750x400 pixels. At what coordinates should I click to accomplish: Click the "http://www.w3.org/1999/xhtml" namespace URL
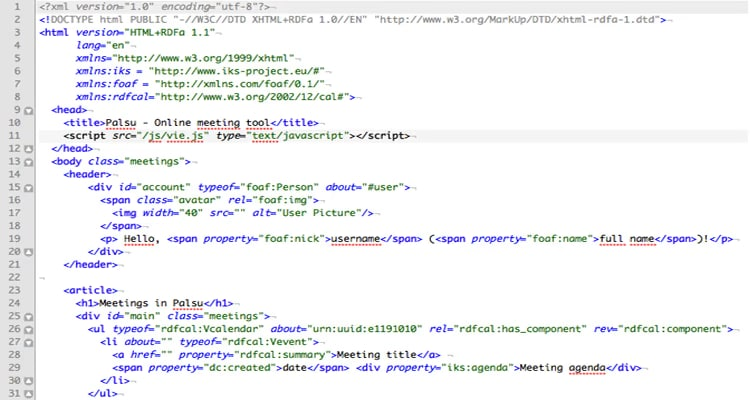(x=203, y=58)
